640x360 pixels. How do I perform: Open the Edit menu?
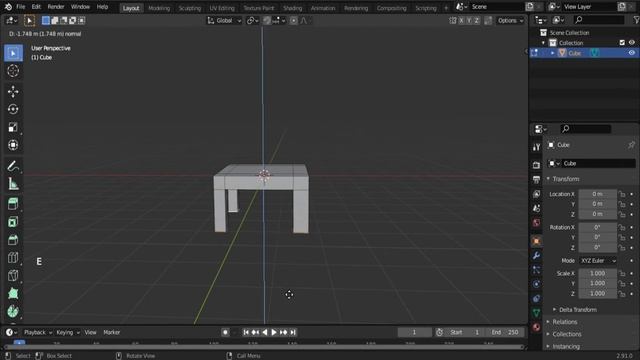[36, 7]
